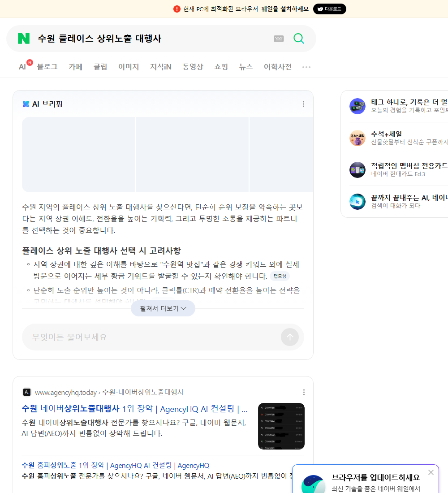
Task: Click the 태그 하나로 promo icon
Action: [x=358, y=106]
